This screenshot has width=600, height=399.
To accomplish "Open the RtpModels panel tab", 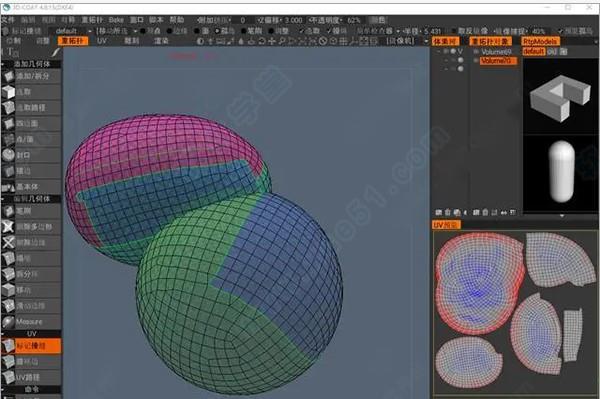I will pos(540,41).
